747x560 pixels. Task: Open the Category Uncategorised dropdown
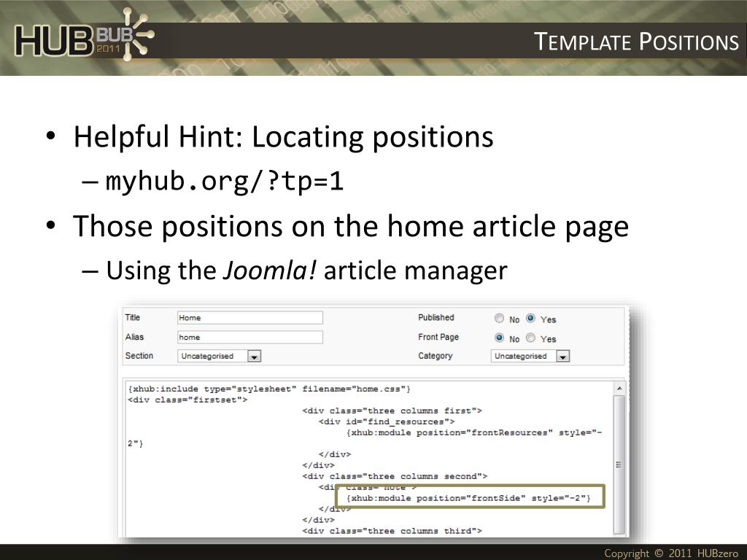click(530, 356)
